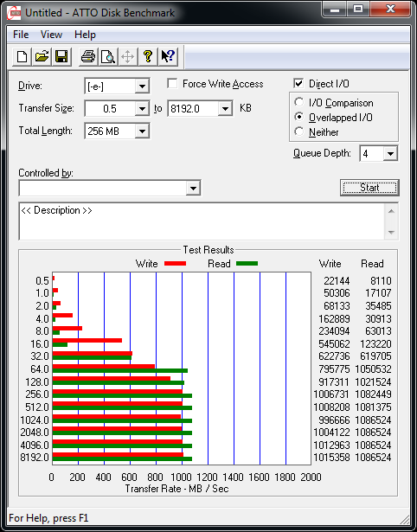Screen dimensions: 417x532
Task: Click the Start benchmark button
Action: pyautogui.click(x=369, y=188)
